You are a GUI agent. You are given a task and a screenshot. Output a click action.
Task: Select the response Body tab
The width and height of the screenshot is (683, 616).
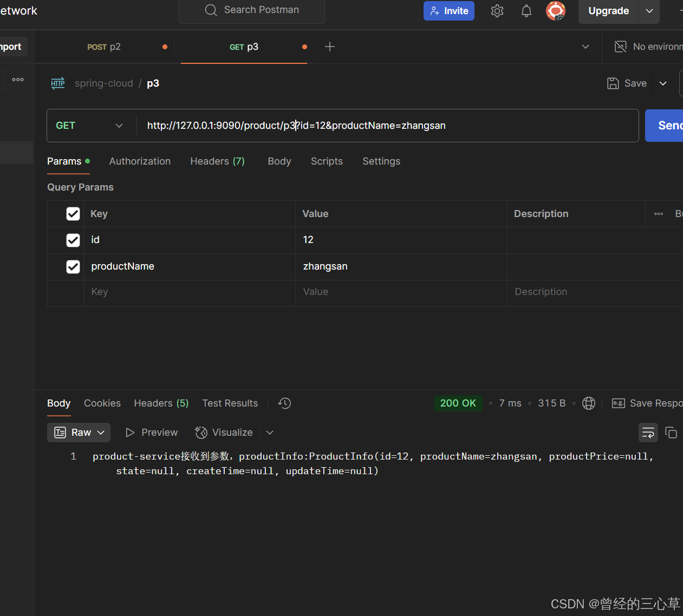pos(58,403)
